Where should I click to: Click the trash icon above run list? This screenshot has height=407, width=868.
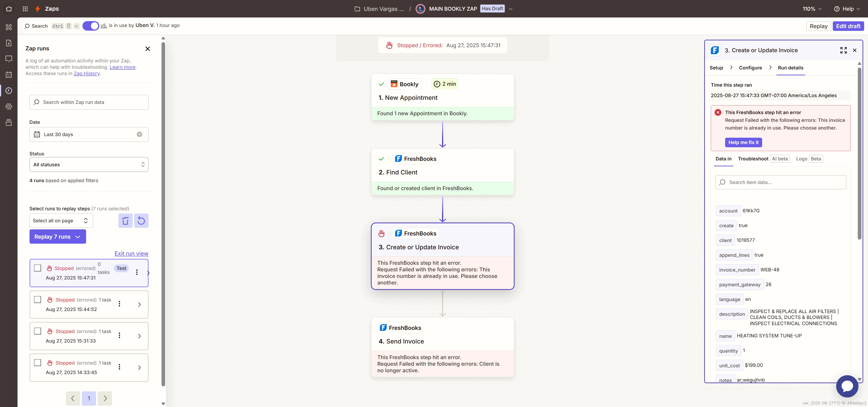125,221
